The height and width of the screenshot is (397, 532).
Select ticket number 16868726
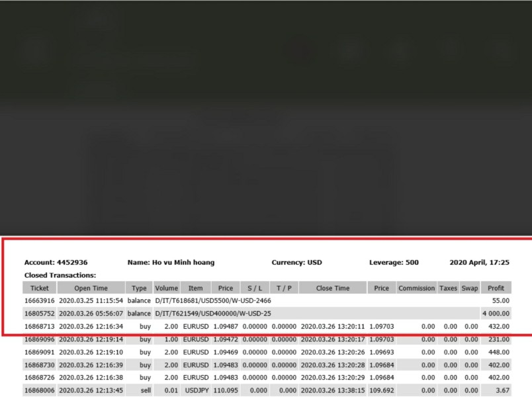[39, 377]
